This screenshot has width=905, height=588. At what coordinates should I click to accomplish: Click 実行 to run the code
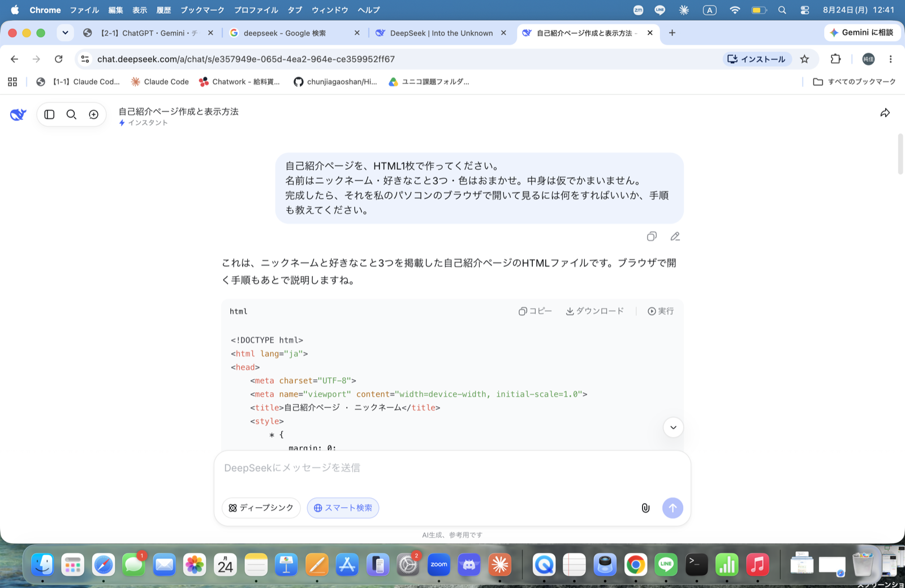click(661, 311)
